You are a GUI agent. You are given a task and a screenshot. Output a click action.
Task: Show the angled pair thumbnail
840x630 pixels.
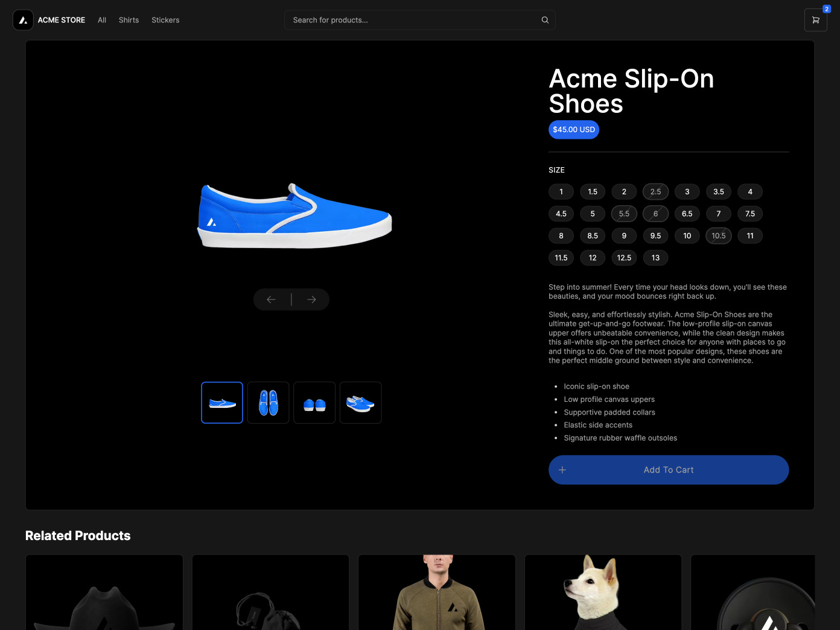(x=361, y=402)
